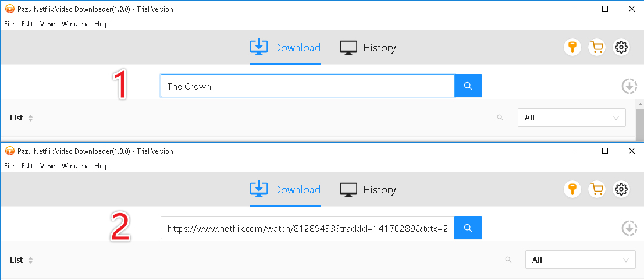The width and height of the screenshot is (644, 280).
Task: Open the key registration icon in top window
Action: click(x=572, y=48)
